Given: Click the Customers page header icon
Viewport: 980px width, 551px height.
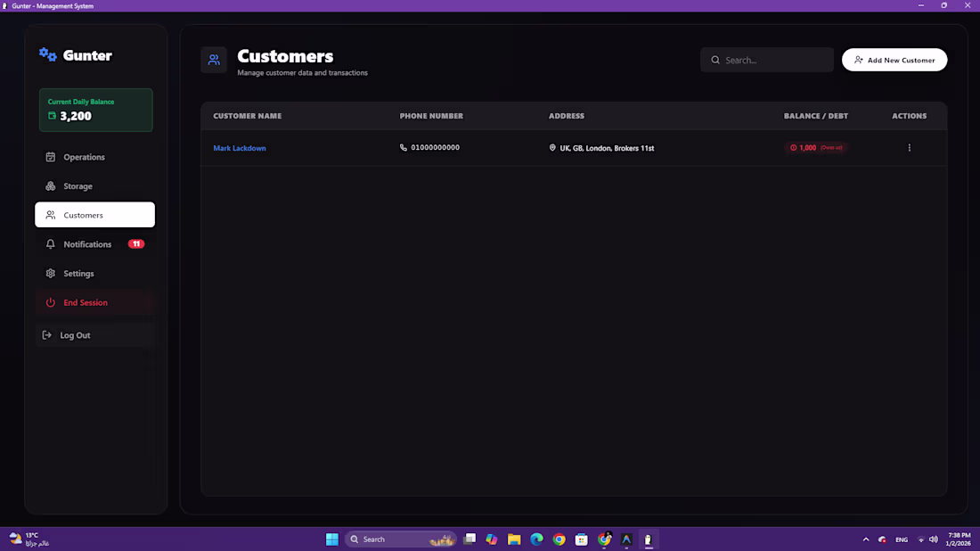Looking at the screenshot, I should point(214,60).
